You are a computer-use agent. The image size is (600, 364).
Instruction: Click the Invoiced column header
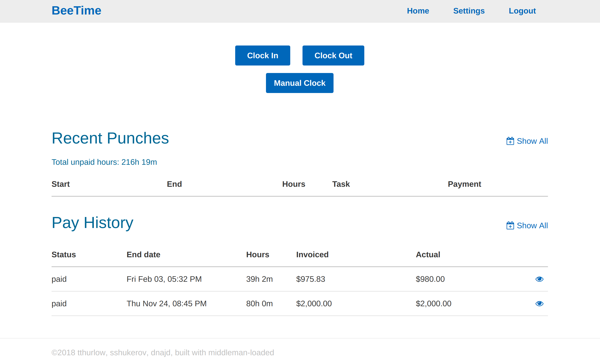(312, 254)
